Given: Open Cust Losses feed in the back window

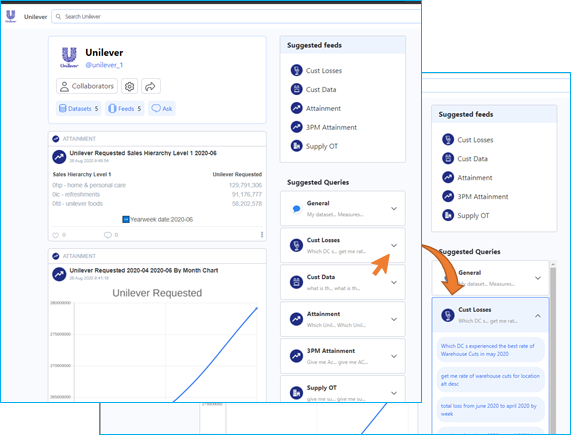Looking at the screenshot, I should click(x=468, y=140).
